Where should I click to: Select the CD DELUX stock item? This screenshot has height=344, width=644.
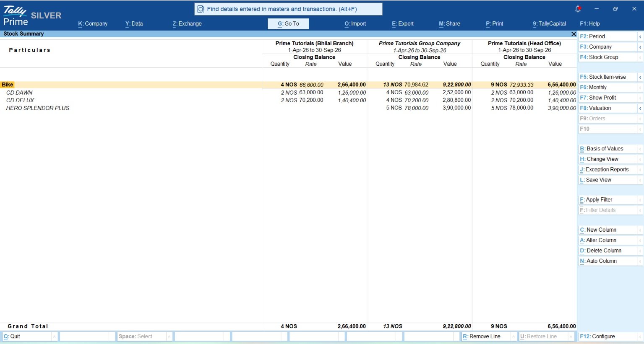click(20, 100)
